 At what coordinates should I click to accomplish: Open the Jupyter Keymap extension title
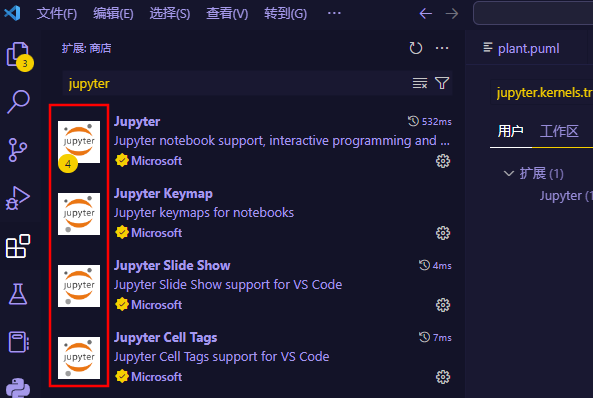(163, 193)
